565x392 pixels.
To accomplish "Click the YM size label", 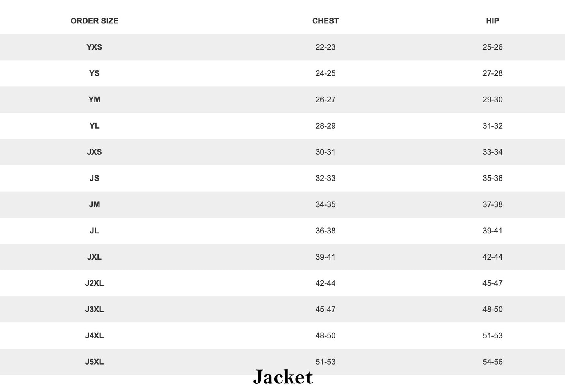I will pos(94,100).
